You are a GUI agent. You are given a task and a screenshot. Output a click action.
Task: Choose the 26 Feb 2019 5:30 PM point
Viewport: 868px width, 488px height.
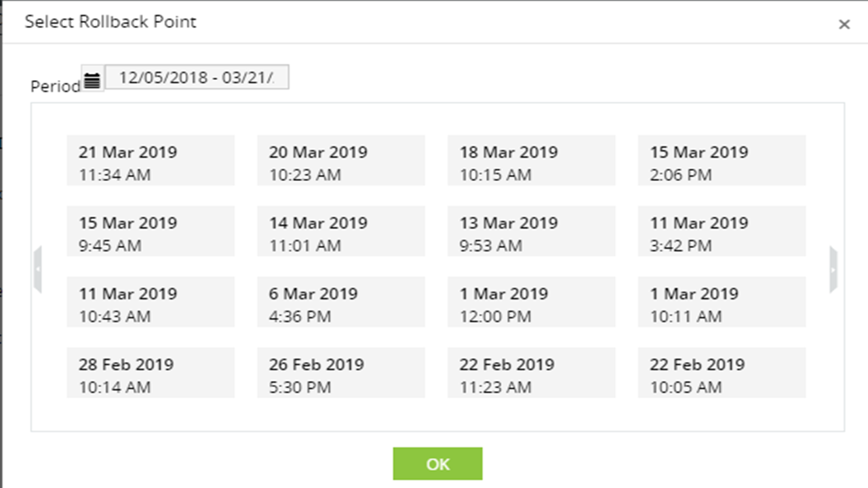click(341, 373)
